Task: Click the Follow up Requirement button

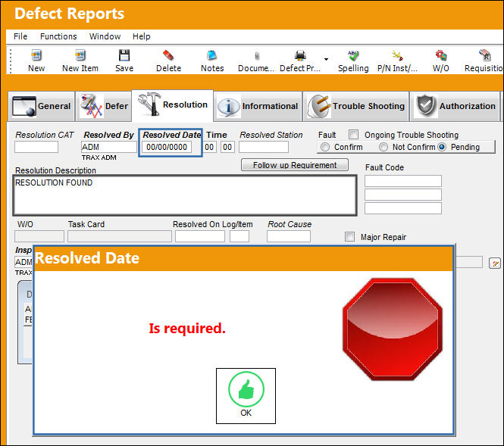Action: (x=295, y=165)
